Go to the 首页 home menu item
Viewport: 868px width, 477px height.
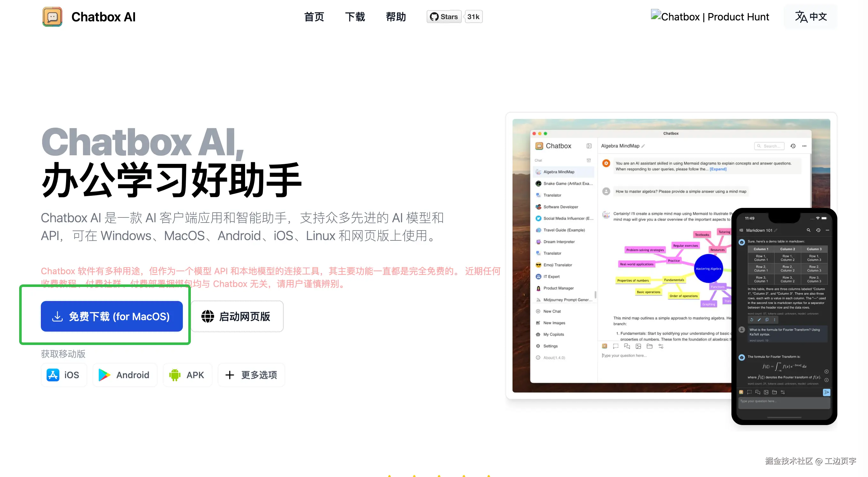tap(314, 17)
